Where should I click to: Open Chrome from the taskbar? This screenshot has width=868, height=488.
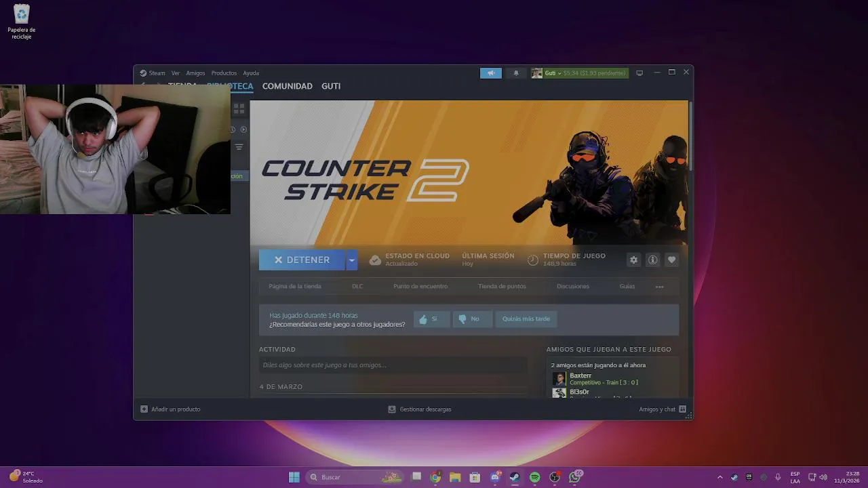click(x=435, y=477)
